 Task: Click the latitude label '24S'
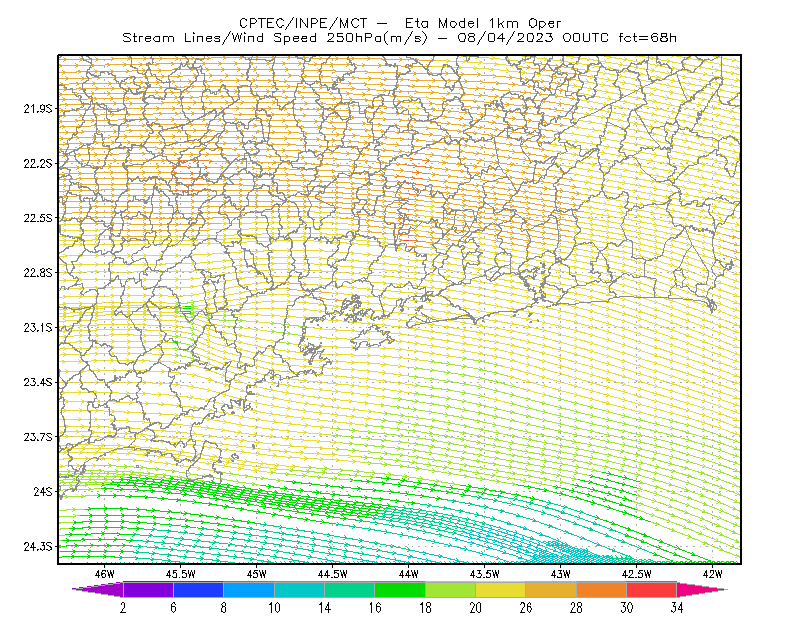[x=43, y=491]
